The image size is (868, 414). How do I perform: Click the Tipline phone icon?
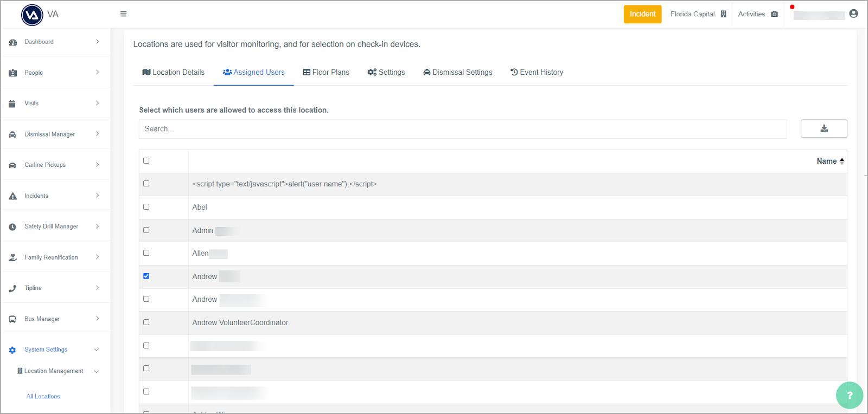click(x=12, y=288)
